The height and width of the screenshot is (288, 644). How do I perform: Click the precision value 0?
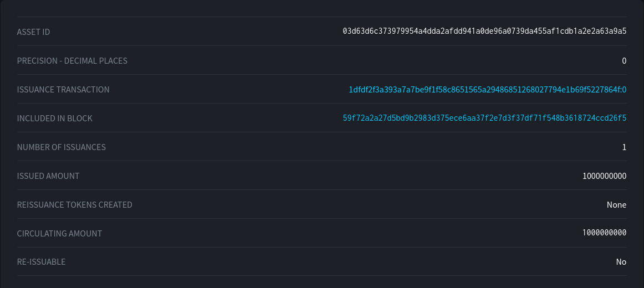pos(624,61)
